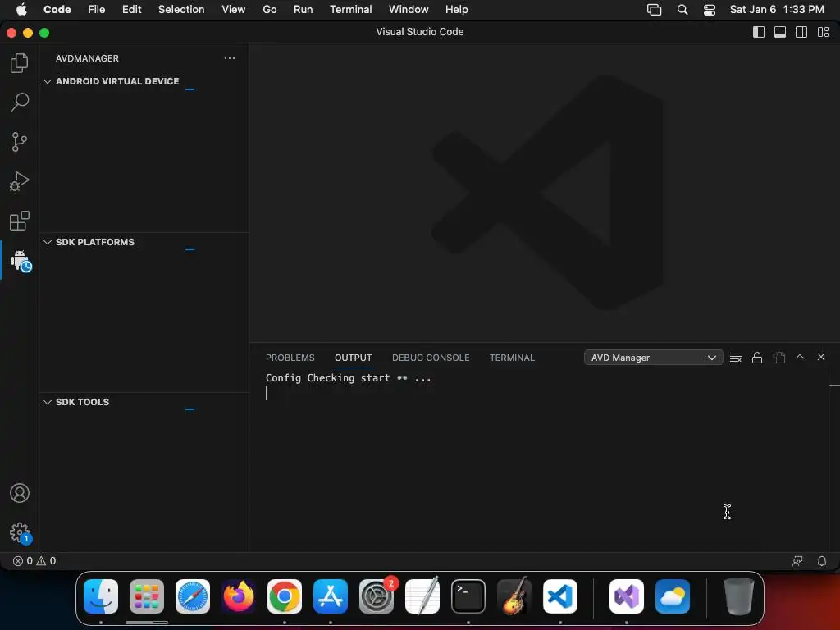Open the Accounts menu icon
The image size is (840, 630).
tap(20, 493)
